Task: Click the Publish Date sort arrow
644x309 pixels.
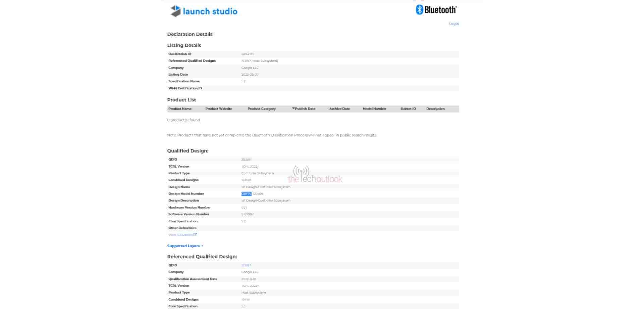Action: 293,108
